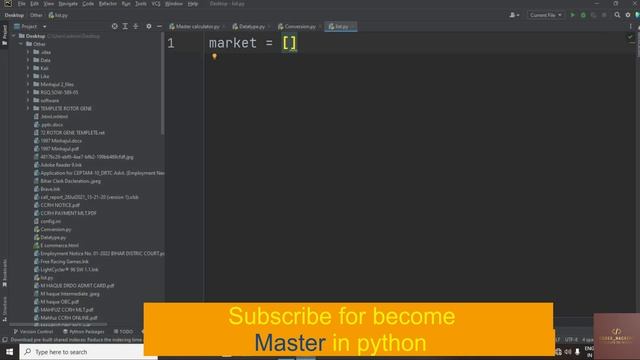Open editor tabs more options icon
Screen dimensions: 640x360
tap(630, 27)
